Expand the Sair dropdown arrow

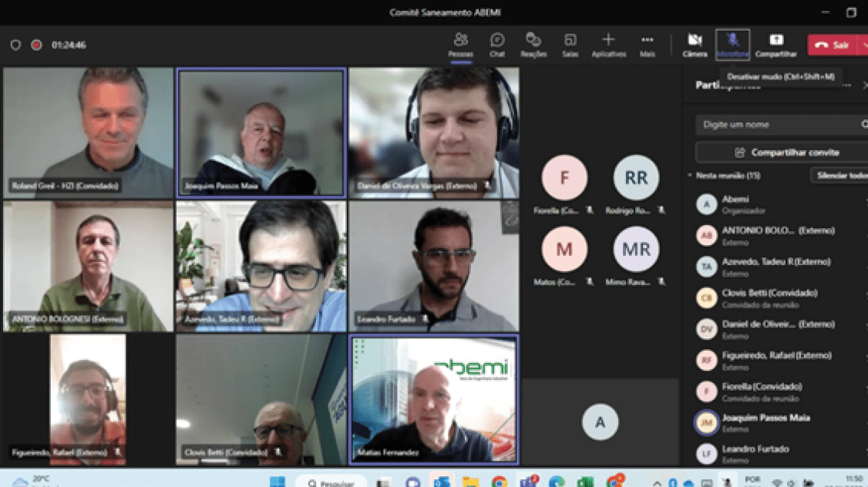[x=863, y=45]
